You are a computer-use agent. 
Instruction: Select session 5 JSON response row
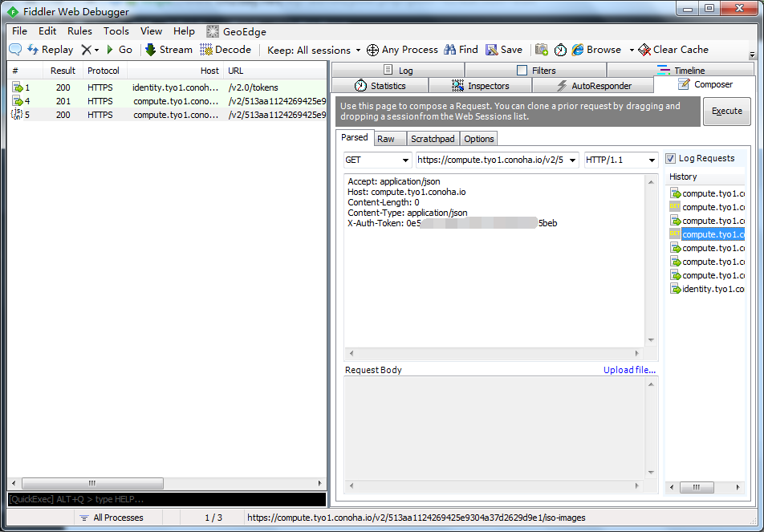pyautogui.click(x=167, y=115)
